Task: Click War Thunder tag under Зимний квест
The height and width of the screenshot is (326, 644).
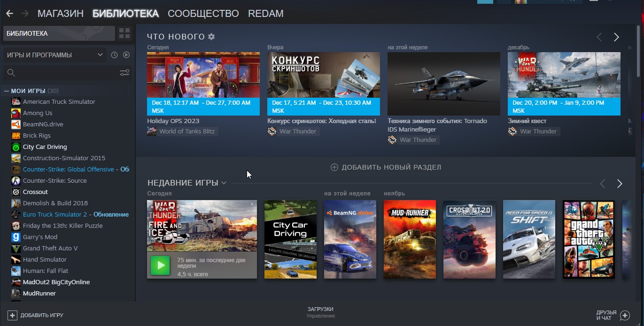Action: click(533, 132)
